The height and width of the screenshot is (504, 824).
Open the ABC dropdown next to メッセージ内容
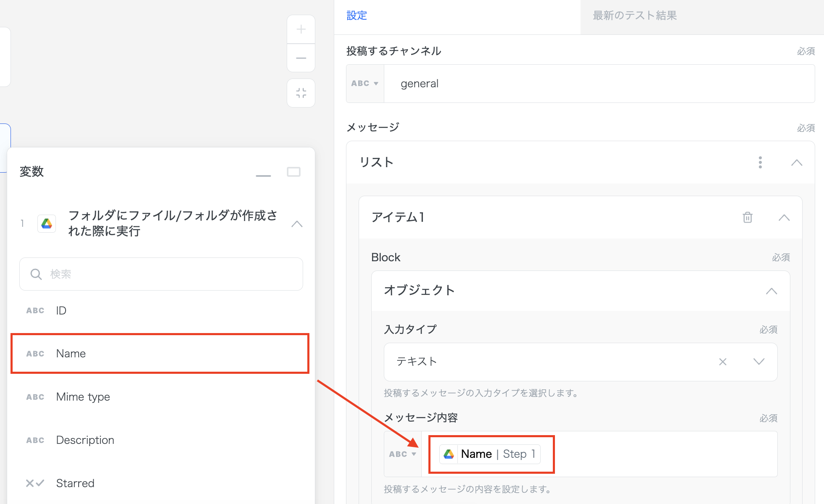(402, 454)
